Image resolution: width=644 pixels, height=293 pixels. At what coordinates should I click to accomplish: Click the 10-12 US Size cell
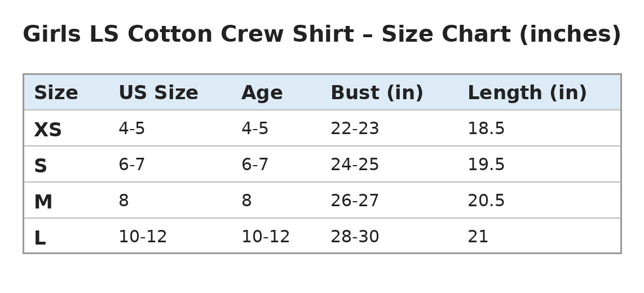(x=143, y=237)
